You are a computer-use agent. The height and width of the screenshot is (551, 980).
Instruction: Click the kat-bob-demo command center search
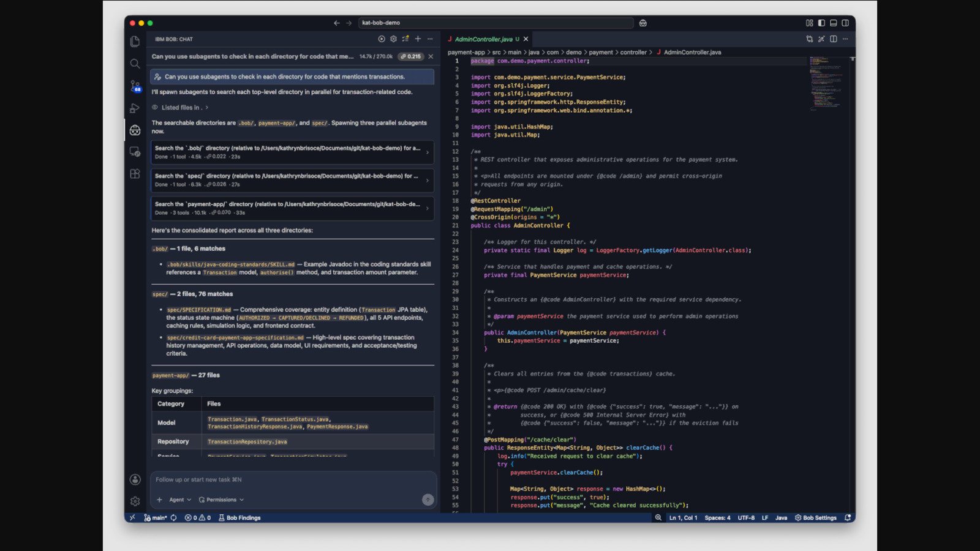(495, 23)
